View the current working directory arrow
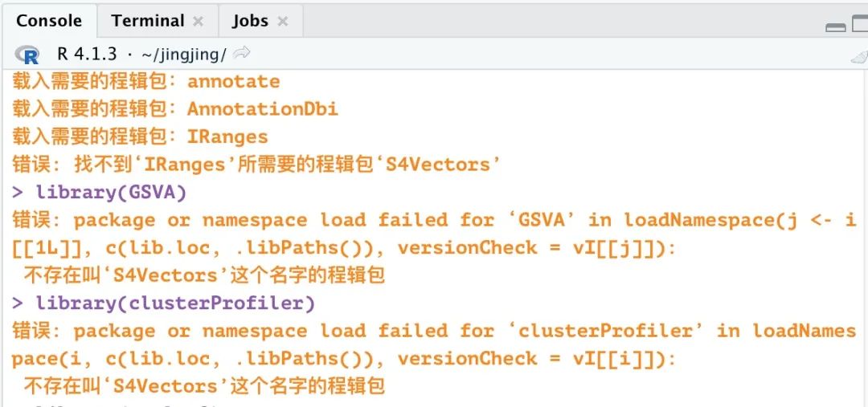Screen dimensions: 868x407 (x=241, y=53)
